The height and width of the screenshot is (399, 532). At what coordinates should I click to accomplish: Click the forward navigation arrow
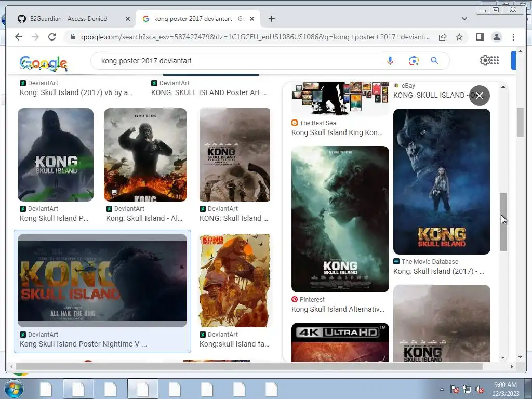(x=35, y=37)
